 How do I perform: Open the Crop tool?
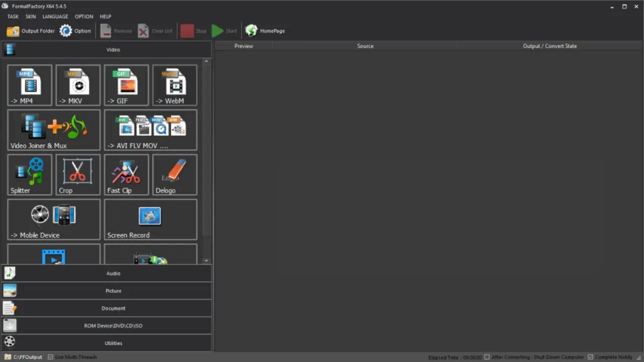(x=78, y=174)
